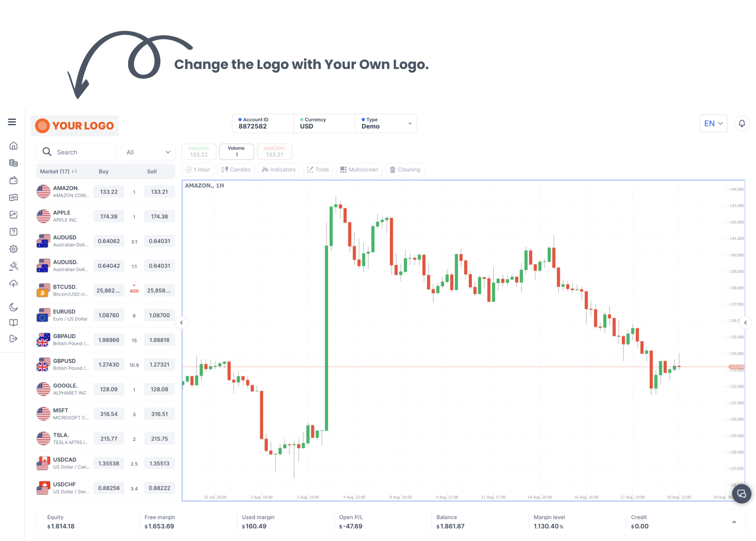Go to the home icon in sidebar
Image resolution: width=756 pixels, height=541 pixels.
point(14,145)
